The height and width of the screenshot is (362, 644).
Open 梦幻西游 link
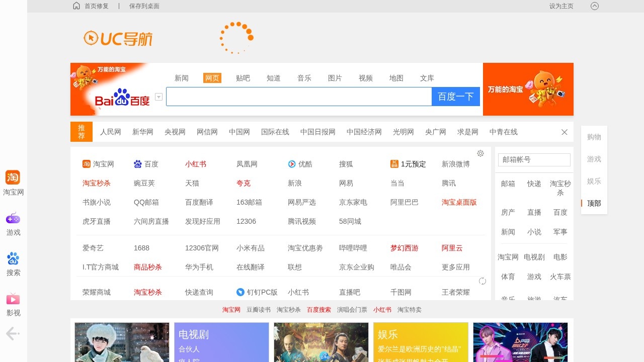coord(405,248)
